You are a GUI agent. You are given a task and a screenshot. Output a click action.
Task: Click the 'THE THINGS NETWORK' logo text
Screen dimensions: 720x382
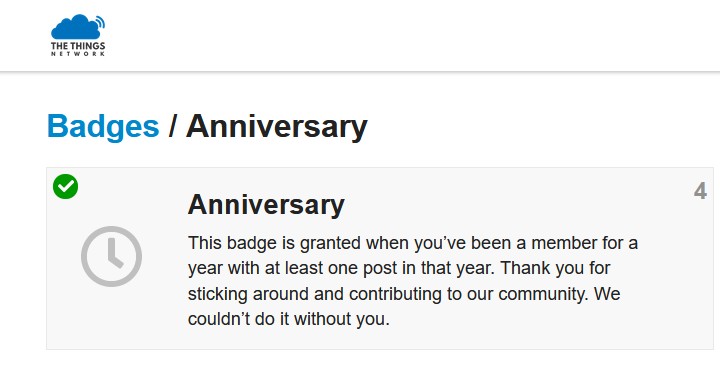(78, 49)
